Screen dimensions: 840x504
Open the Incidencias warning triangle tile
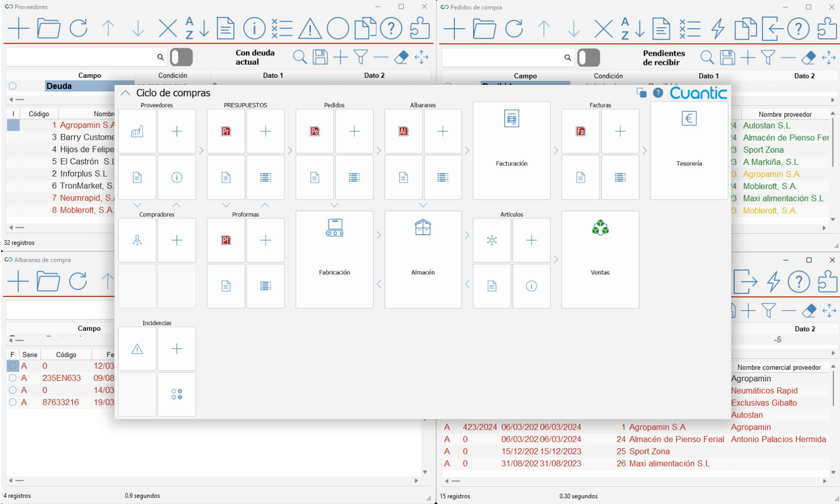pos(137,349)
